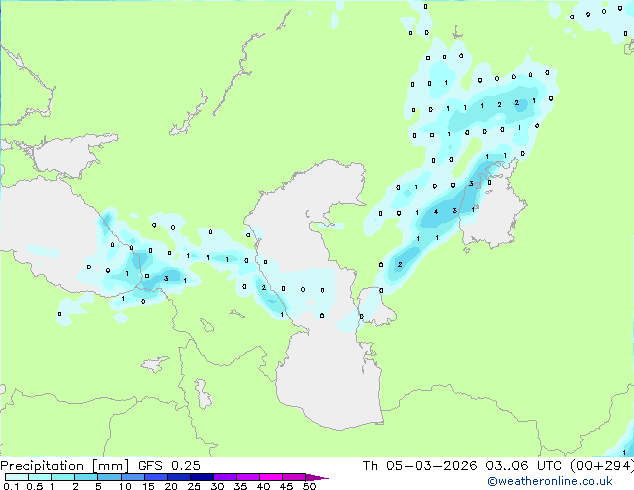Select legend swatch between 35 and 40
This screenshot has width=634, height=490.
coord(248,477)
